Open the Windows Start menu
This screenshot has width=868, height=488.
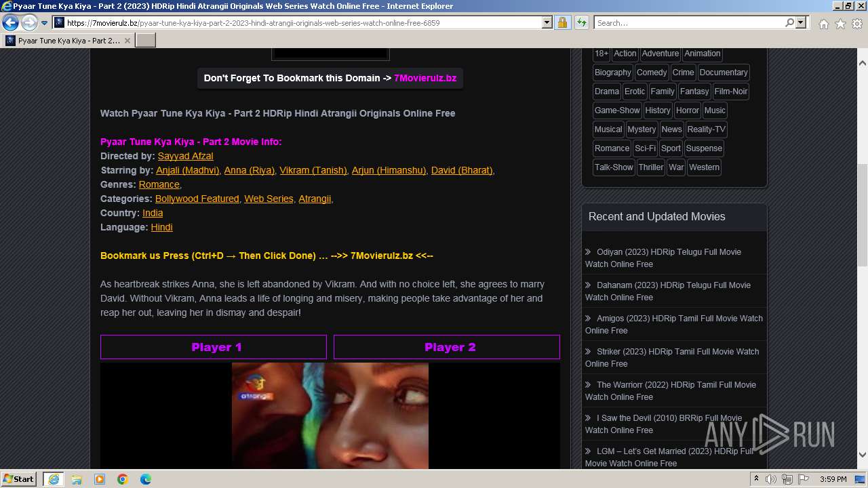pos(19,479)
